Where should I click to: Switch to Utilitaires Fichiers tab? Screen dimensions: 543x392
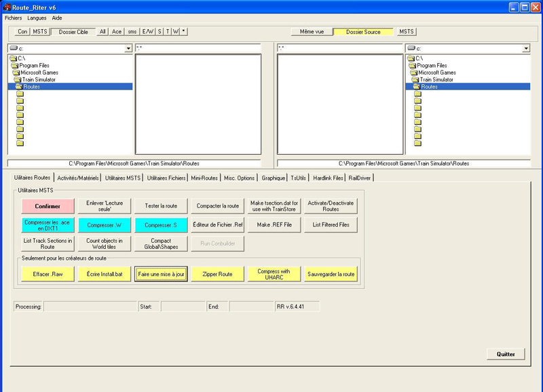pos(166,178)
